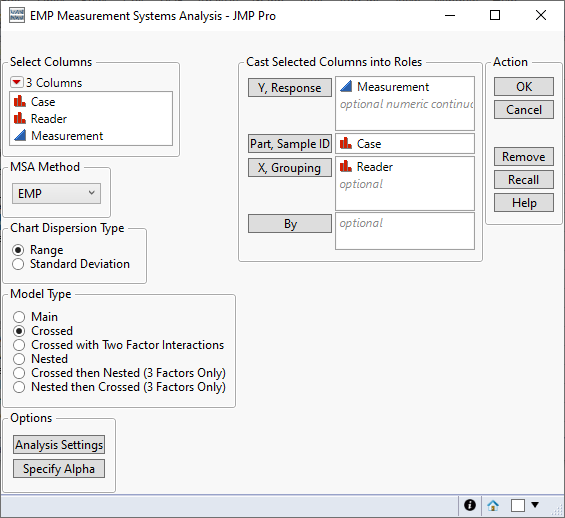Confirm the dialog with OK
Viewport: 565px width, 518px height.
pos(524,86)
